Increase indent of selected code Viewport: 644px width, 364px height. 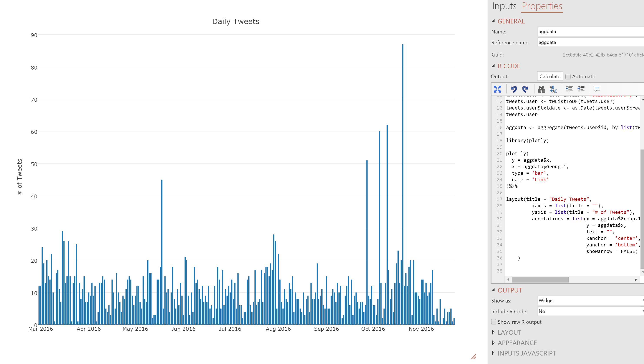569,89
